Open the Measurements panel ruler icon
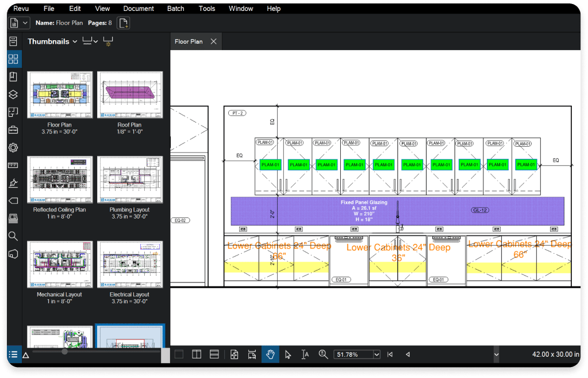Screen dimensions: 588x378 (13, 165)
